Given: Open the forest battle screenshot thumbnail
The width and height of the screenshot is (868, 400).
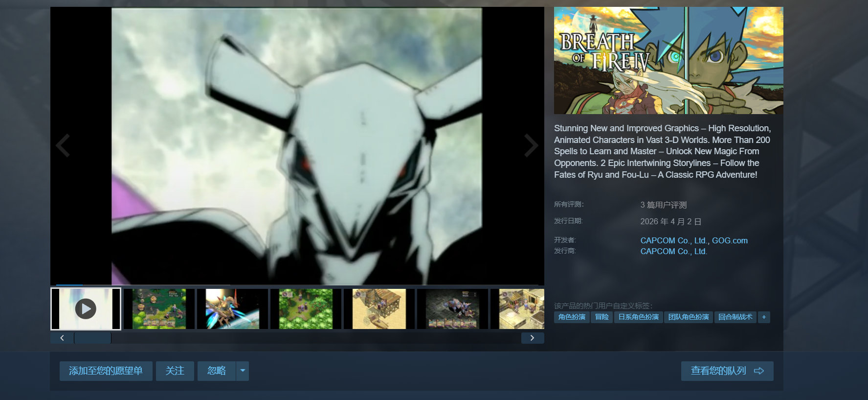Looking at the screenshot, I should coord(159,309).
